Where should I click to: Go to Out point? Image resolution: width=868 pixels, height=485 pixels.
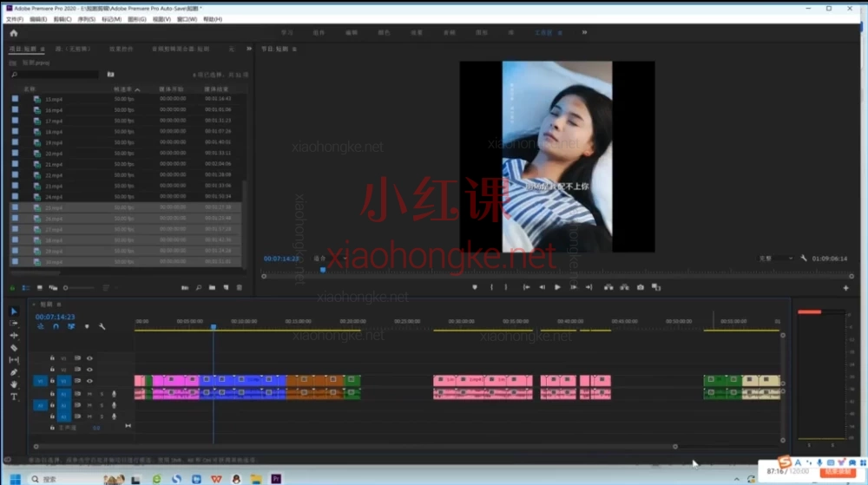coord(589,287)
